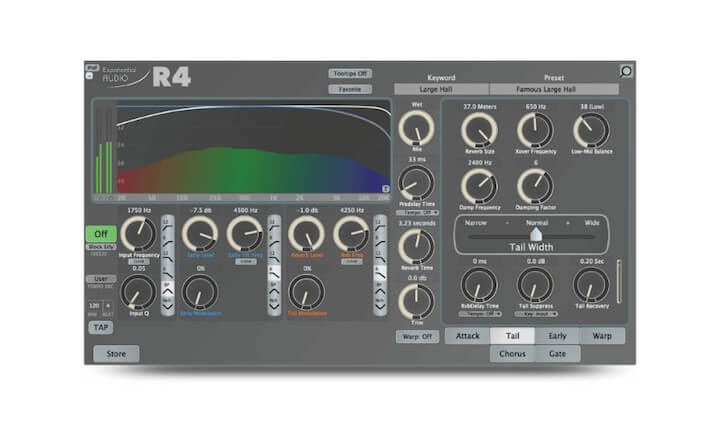Click the up arrow in input filter strip
This screenshot has width=720, height=436.
point(168,291)
